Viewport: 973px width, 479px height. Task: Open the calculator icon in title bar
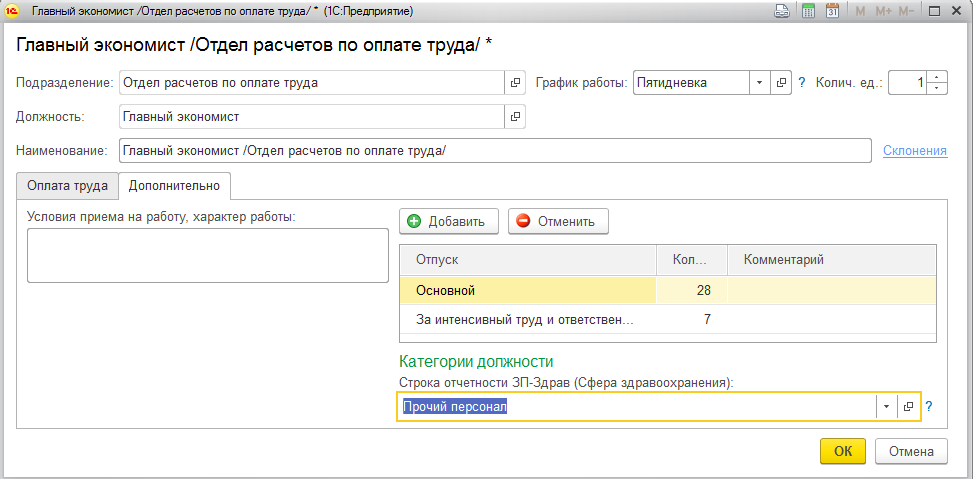click(x=808, y=11)
